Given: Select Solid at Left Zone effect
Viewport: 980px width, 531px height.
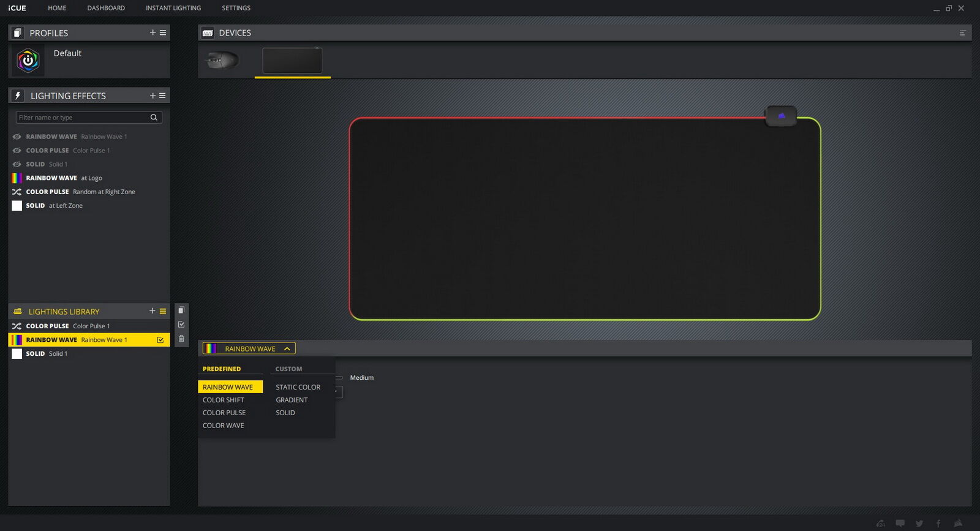Looking at the screenshot, I should point(89,206).
